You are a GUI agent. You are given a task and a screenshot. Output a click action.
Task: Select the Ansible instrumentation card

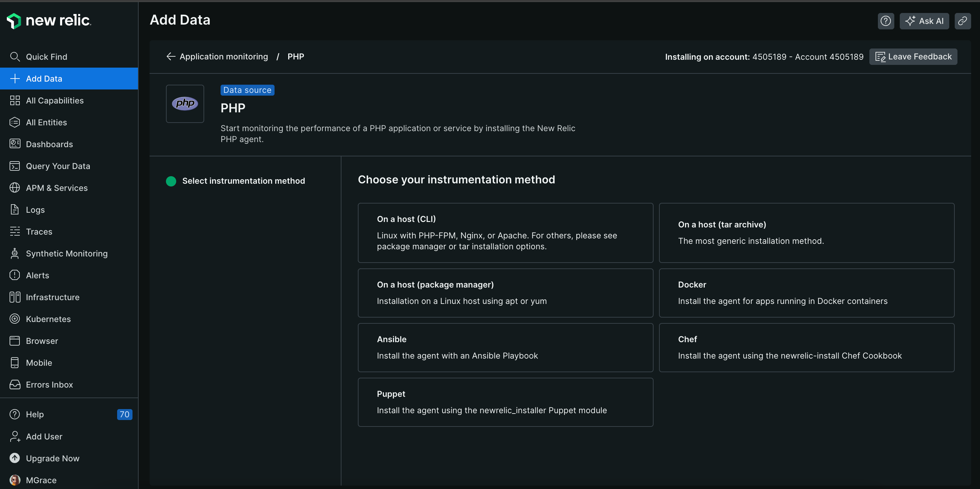click(505, 347)
